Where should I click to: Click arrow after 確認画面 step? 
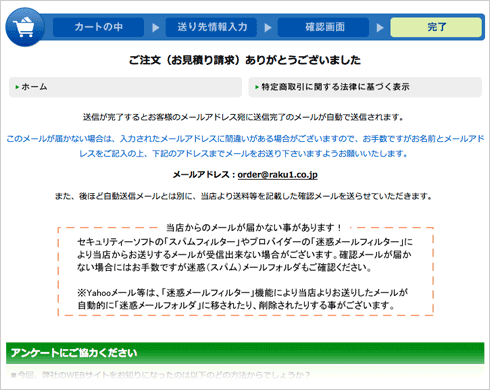click(x=380, y=28)
